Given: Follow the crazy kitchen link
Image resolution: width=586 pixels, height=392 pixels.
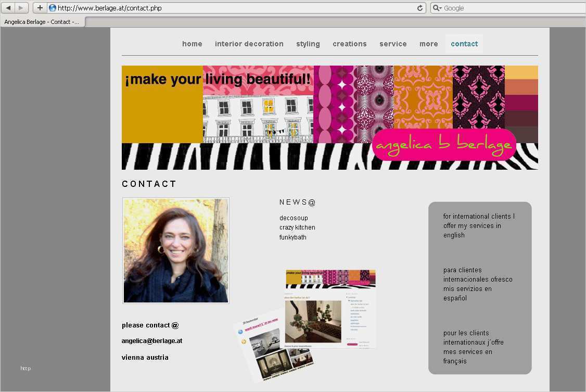Looking at the screenshot, I should 297,227.
